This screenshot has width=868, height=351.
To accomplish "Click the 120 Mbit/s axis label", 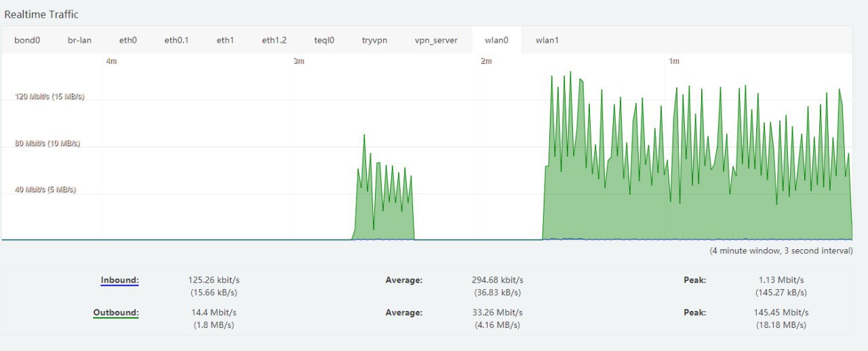I will pos(50,96).
